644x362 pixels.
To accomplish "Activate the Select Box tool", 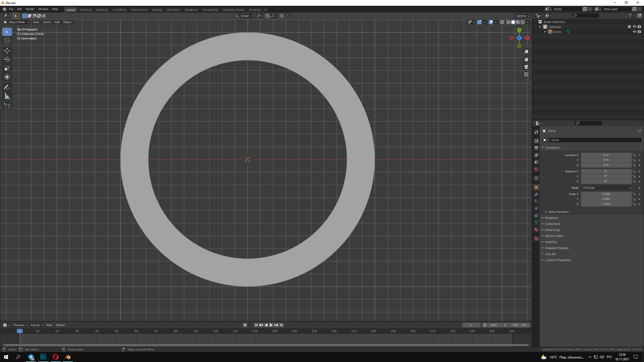I will (7, 32).
